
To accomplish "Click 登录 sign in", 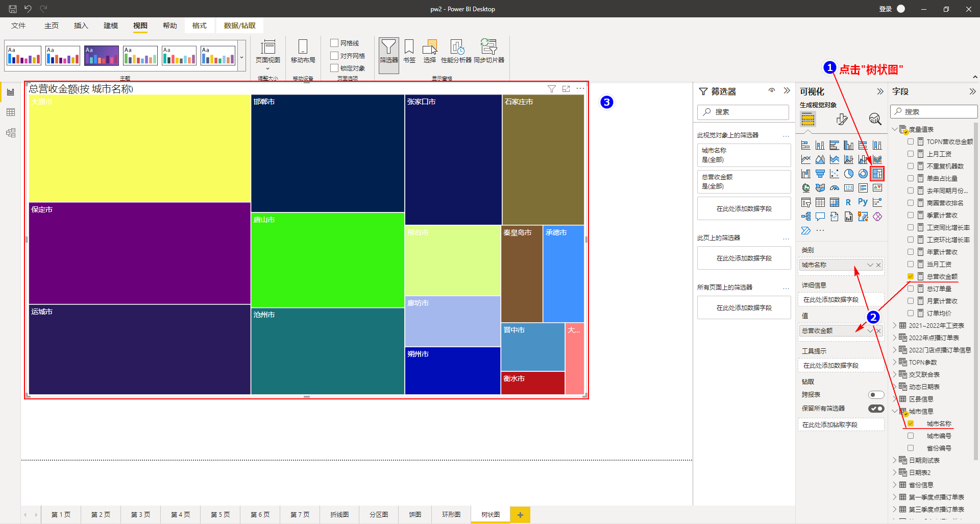I will (886, 9).
